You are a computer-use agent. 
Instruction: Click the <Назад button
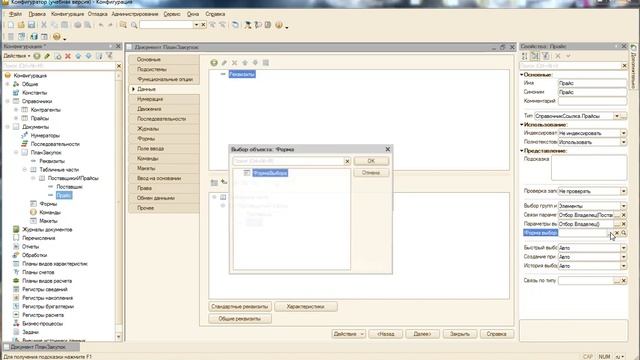pyautogui.click(x=385, y=334)
